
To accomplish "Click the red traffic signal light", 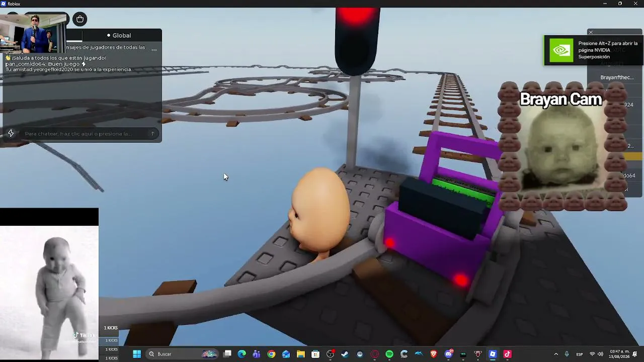I will tap(357, 15).
